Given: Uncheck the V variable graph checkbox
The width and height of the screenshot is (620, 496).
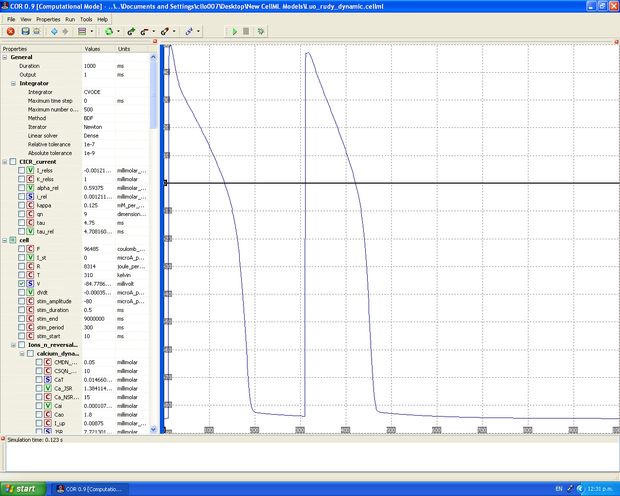Looking at the screenshot, I should (x=21, y=284).
